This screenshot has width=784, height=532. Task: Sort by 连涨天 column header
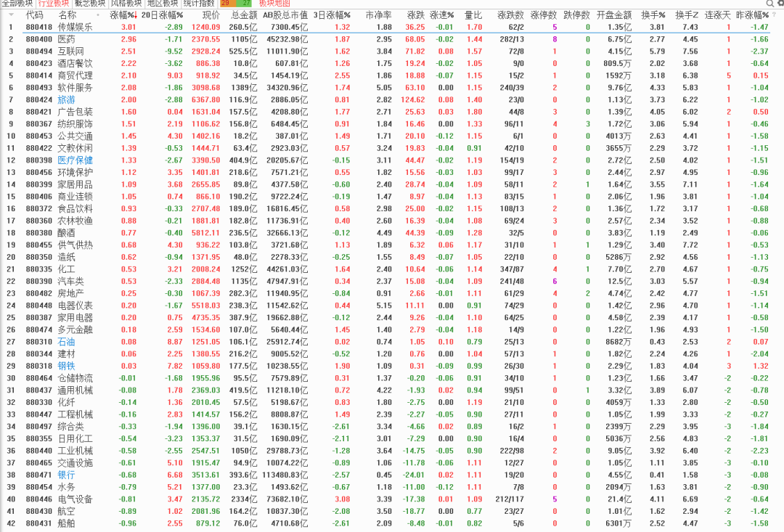(x=717, y=15)
